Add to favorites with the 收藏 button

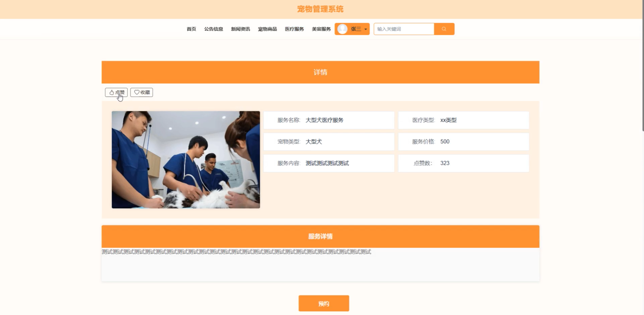[142, 92]
